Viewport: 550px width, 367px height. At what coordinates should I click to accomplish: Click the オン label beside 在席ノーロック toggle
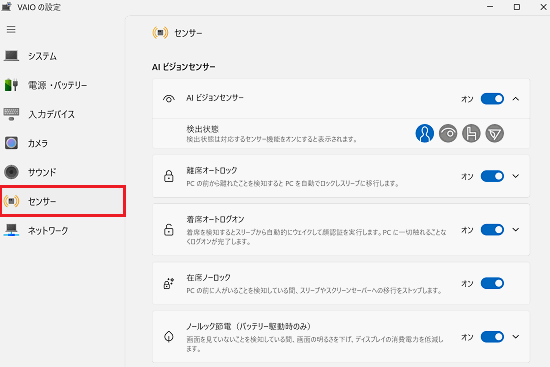pyautogui.click(x=467, y=283)
